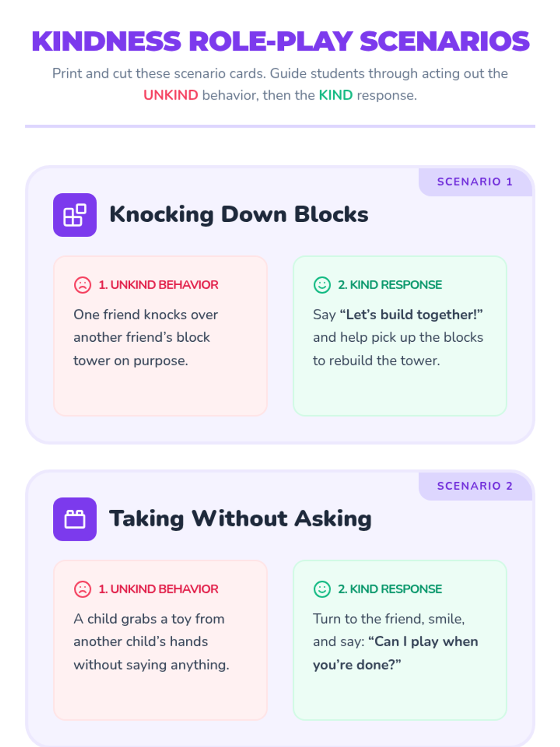Click the Taking Without Asking heading

tap(240, 519)
